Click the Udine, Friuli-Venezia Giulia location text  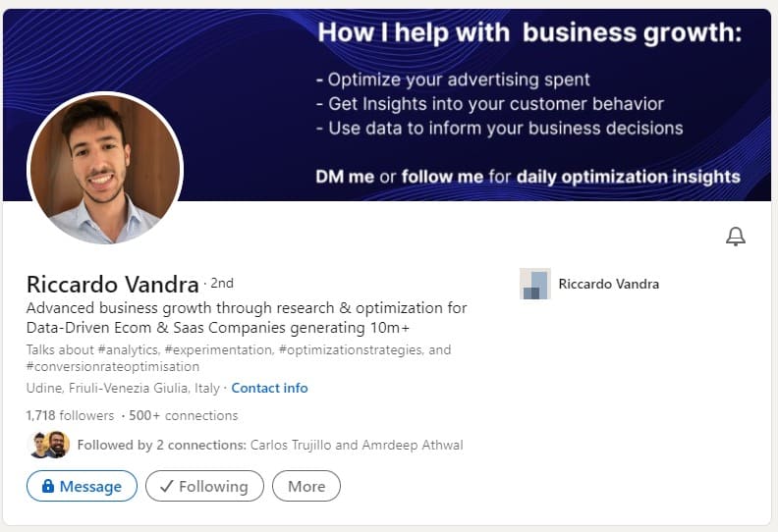[x=123, y=388]
